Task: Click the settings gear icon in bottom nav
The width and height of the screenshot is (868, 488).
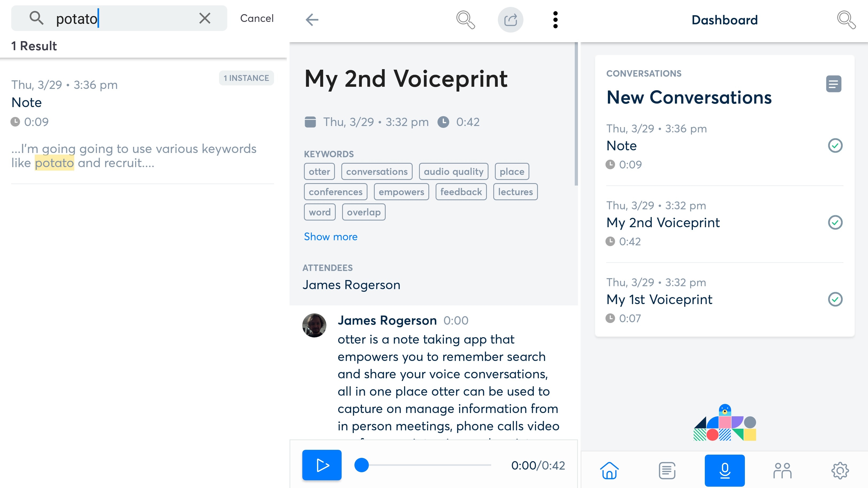Action: (x=839, y=470)
